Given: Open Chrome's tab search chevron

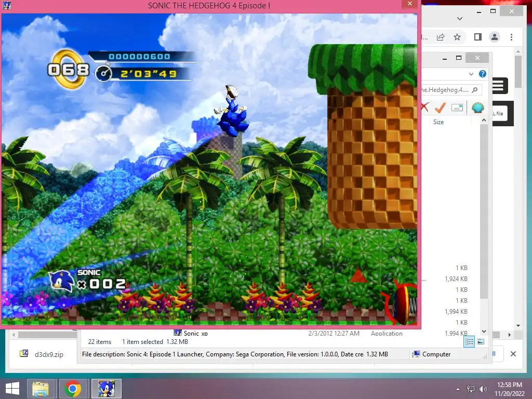Looking at the screenshot, I should click(460, 19).
